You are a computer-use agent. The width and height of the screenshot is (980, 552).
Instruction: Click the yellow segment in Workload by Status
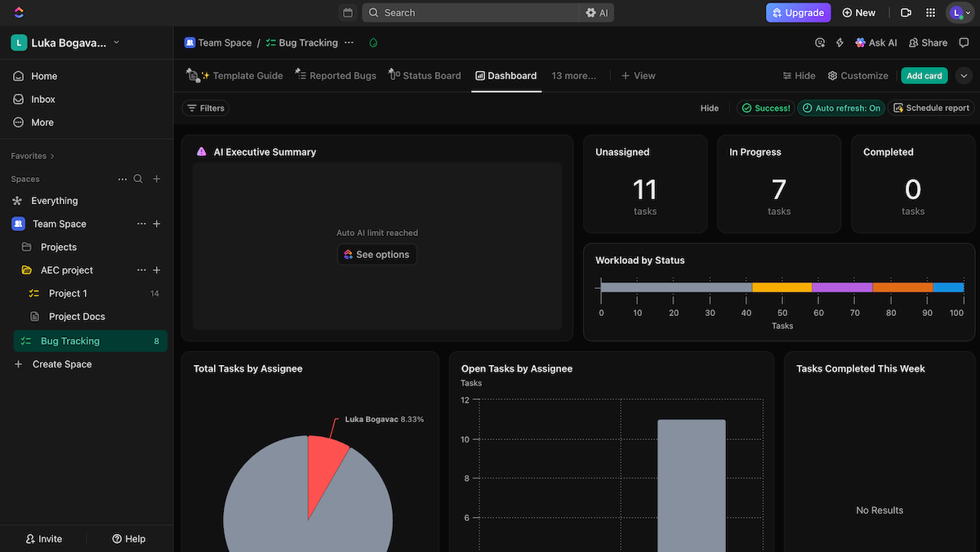pyautogui.click(x=782, y=287)
